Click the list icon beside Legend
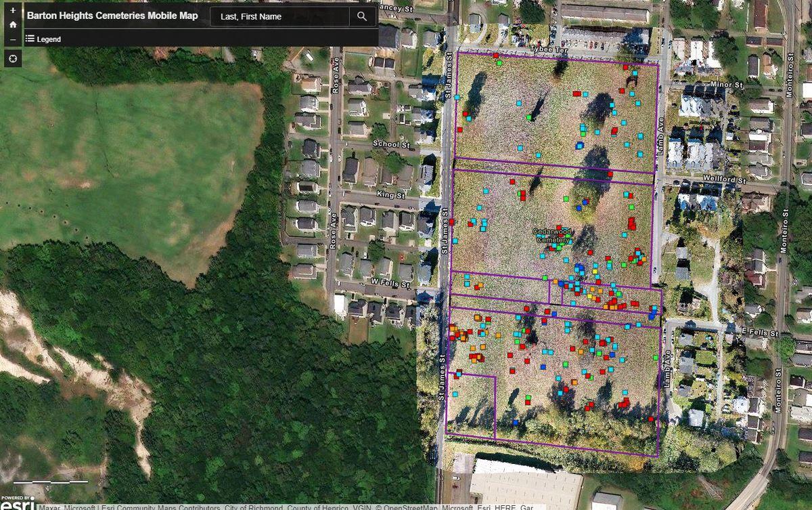This screenshot has width=812, height=510. pos(30,39)
